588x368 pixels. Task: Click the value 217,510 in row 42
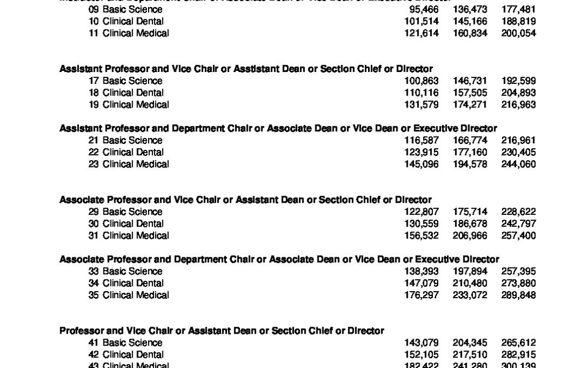coord(470,355)
